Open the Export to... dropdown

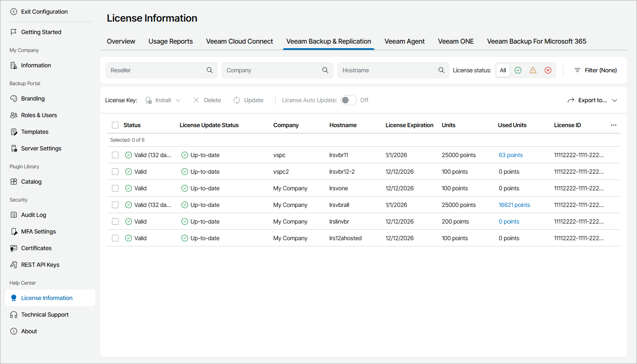click(x=592, y=100)
